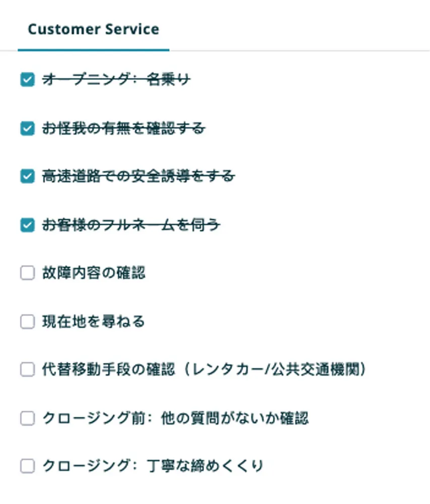
Task: Uncheck the オープニング：名乗り checkbox
Action: tap(27, 80)
